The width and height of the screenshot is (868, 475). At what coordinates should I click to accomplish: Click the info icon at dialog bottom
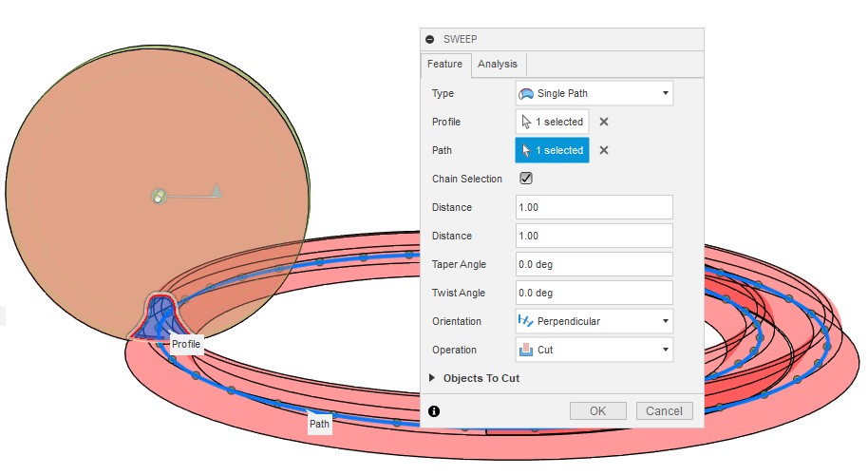pyautogui.click(x=434, y=411)
